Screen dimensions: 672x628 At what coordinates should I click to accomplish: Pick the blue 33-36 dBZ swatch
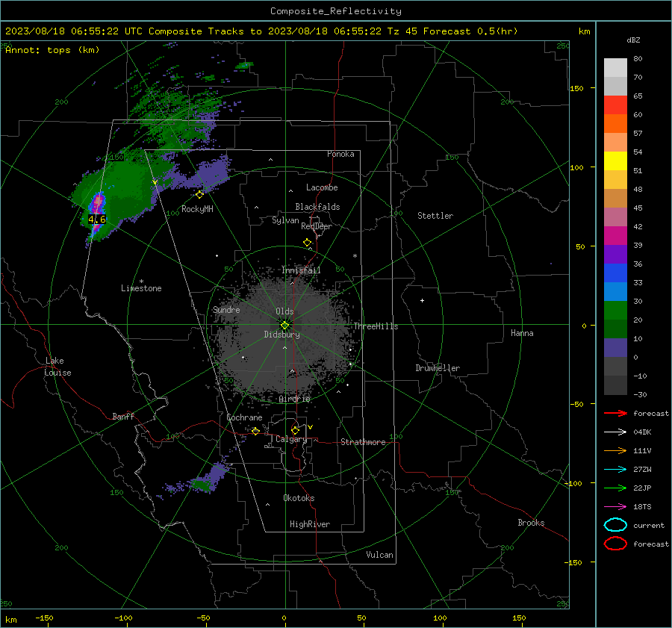[x=615, y=273]
